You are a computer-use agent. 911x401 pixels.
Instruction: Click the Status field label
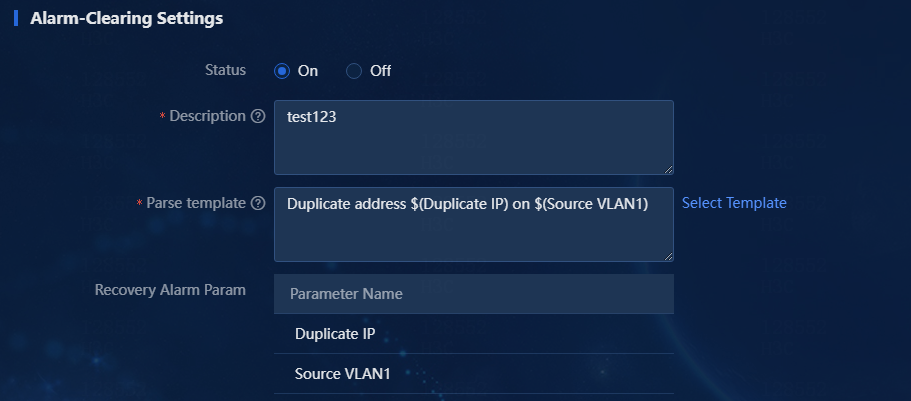pyautogui.click(x=225, y=70)
